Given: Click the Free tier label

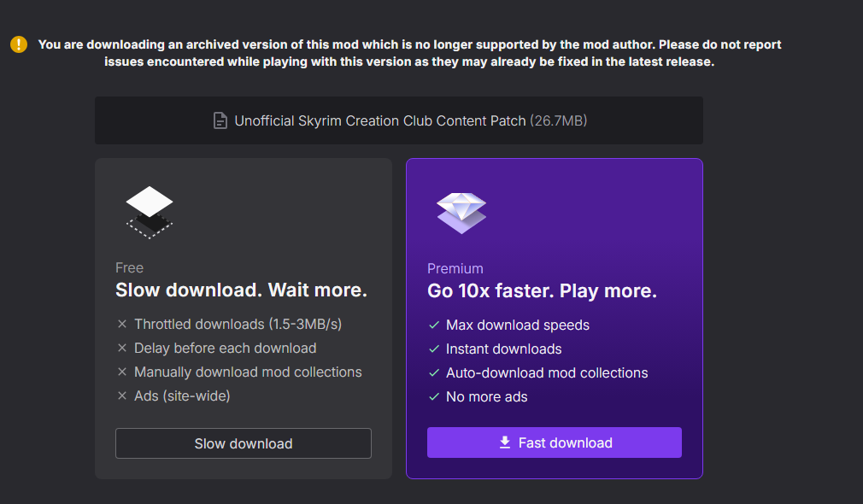Looking at the screenshot, I should click(x=129, y=268).
